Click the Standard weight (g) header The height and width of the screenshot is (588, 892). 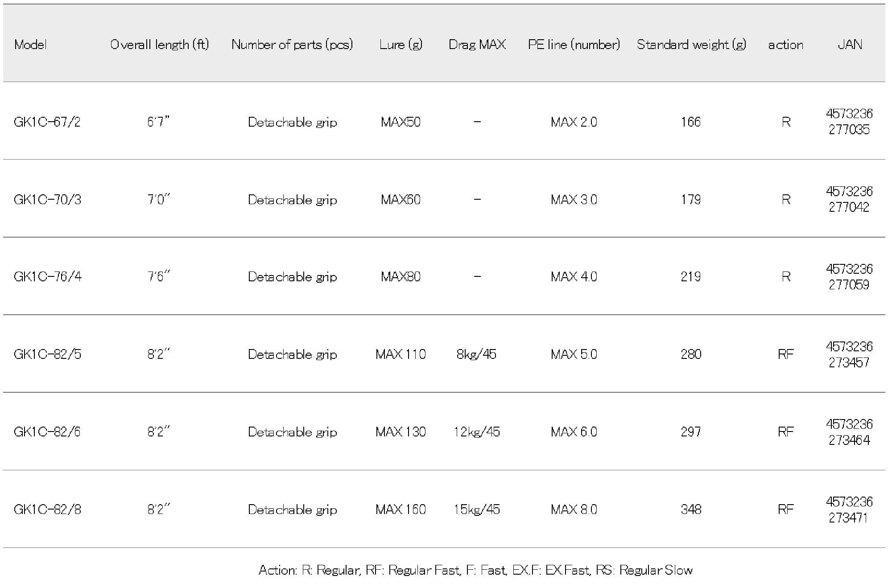click(691, 45)
